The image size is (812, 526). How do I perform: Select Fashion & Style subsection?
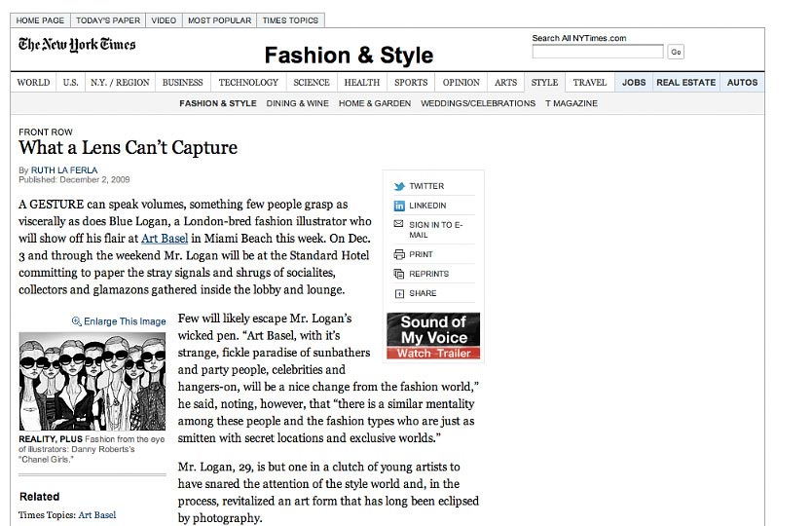[x=218, y=103]
